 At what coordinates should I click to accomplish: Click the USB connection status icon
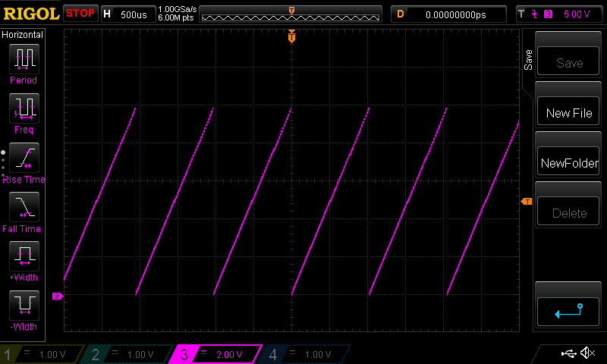tap(568, 353)
